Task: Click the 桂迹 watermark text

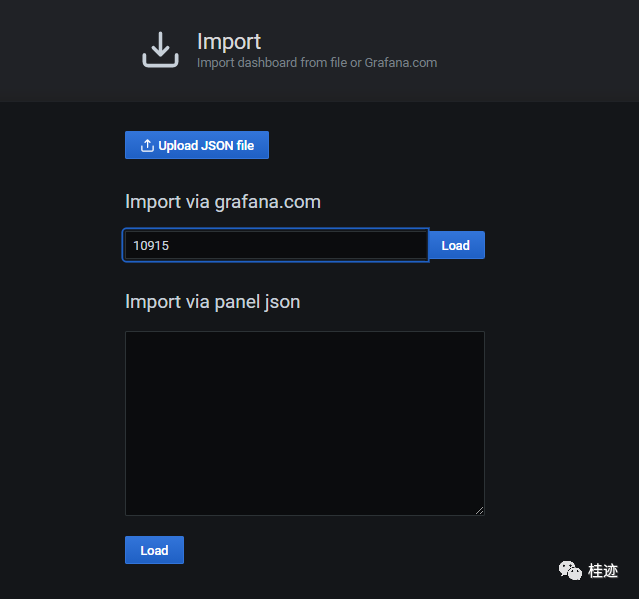Action: pos(603,570)
